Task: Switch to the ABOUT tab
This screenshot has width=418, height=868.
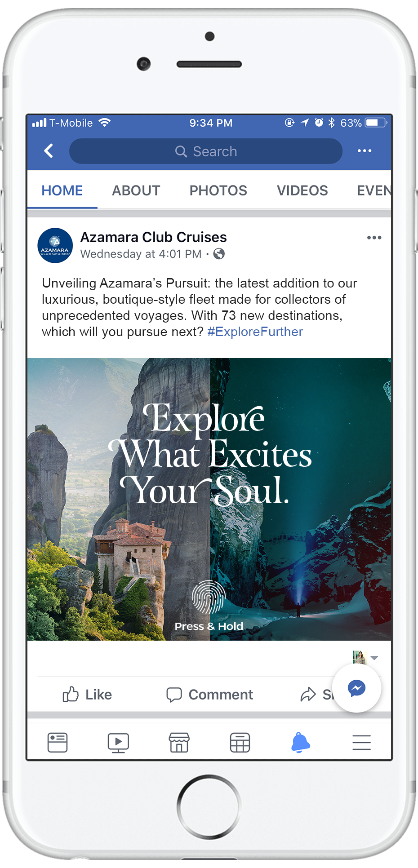Action: pyautogui.click(x=136, y=190)
